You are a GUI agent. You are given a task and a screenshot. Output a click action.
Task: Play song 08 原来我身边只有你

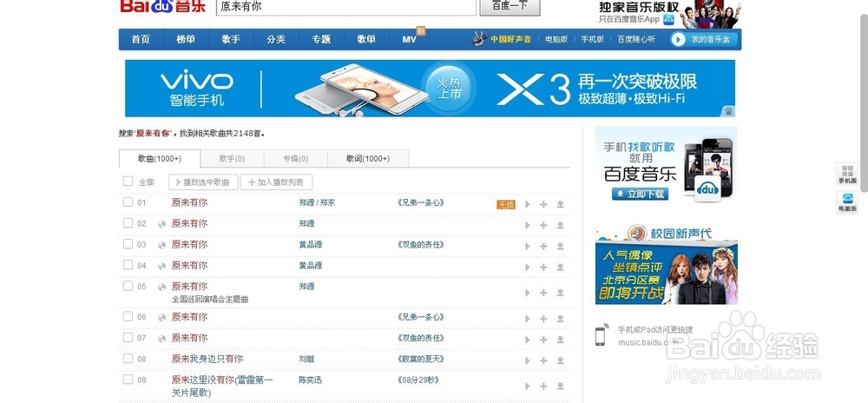(528, 361)
